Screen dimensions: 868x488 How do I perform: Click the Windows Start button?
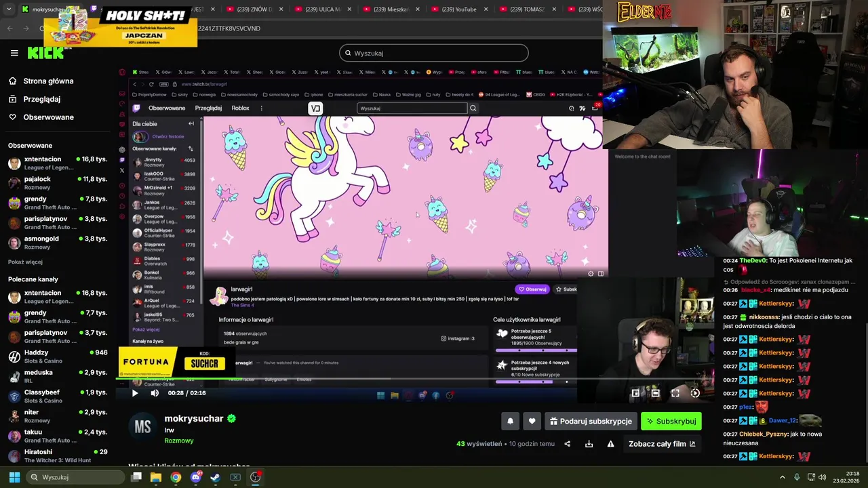coord(14,477)
